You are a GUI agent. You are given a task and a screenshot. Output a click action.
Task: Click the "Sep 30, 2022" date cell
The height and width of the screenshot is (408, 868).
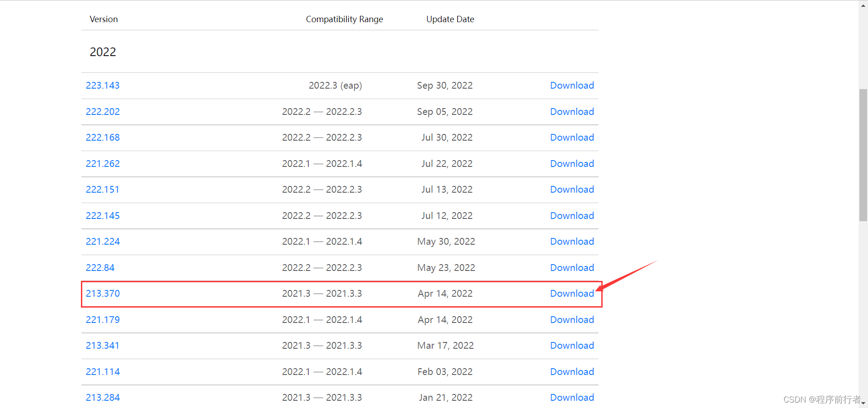tap(445, 85)
